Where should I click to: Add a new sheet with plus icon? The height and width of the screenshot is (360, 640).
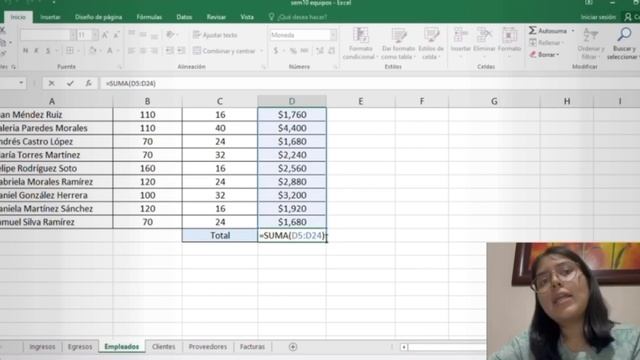[x=293, y=347]
